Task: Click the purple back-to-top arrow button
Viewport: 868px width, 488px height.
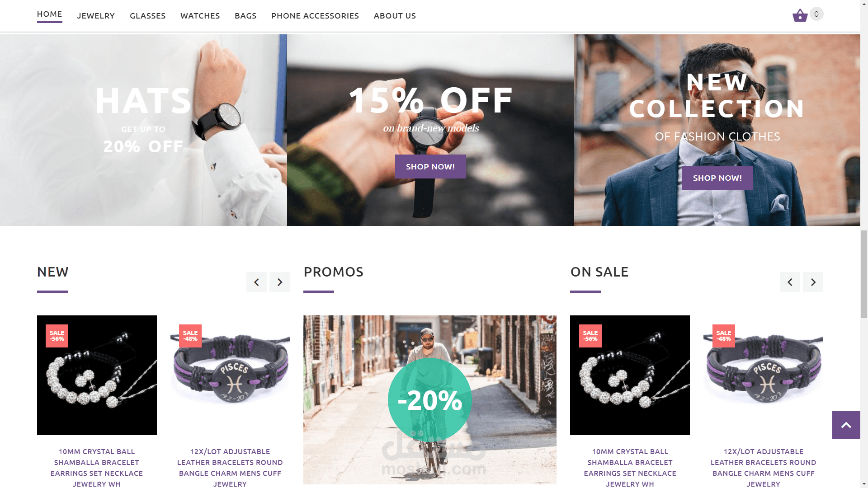Action: [846, 425]
